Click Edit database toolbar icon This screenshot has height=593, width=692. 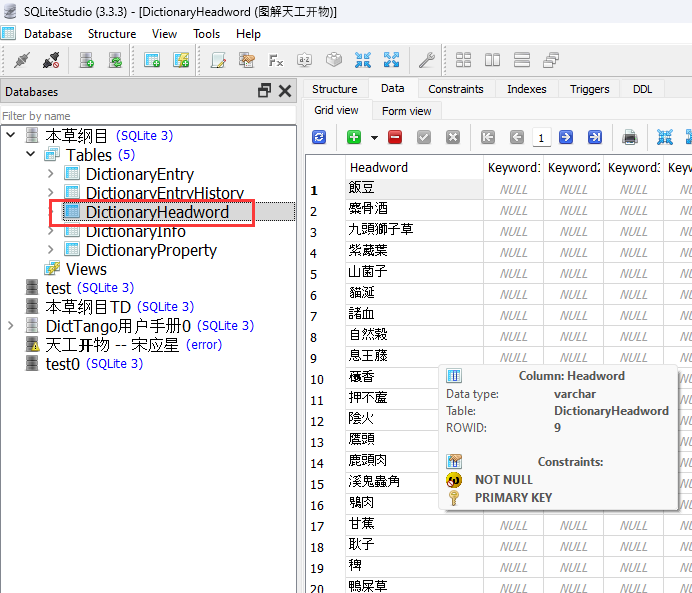click(x=115, y=60)
